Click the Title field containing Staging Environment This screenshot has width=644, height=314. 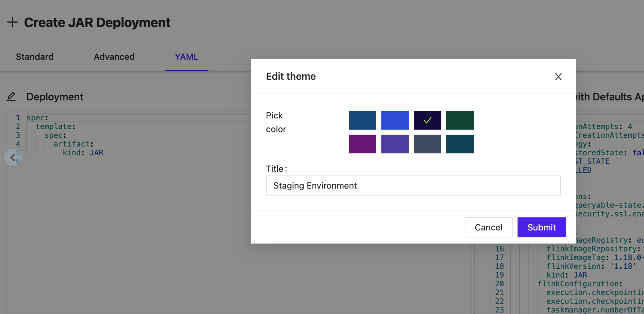[x=413, y=185]
